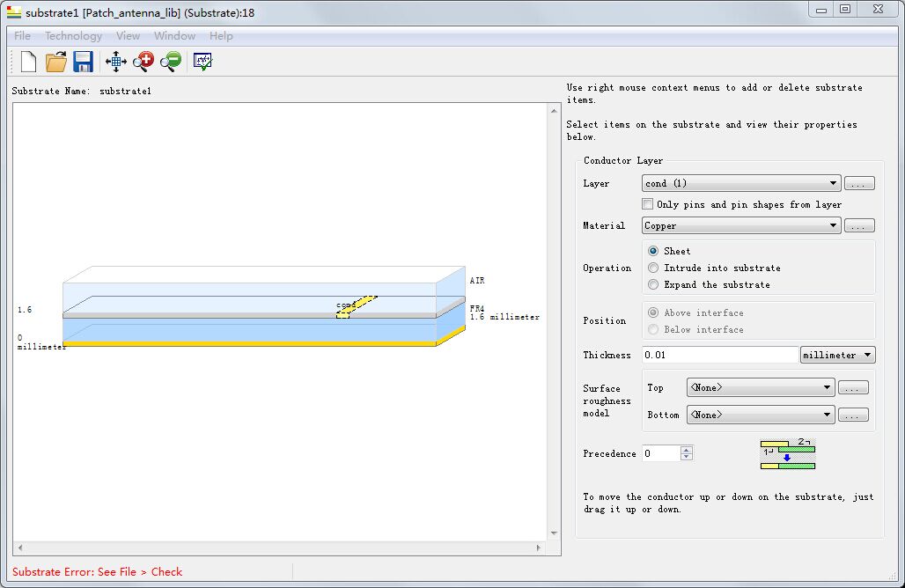The image size is (905, 588).
Task: Click the app icon in the title bar
Action: point(14,11)
